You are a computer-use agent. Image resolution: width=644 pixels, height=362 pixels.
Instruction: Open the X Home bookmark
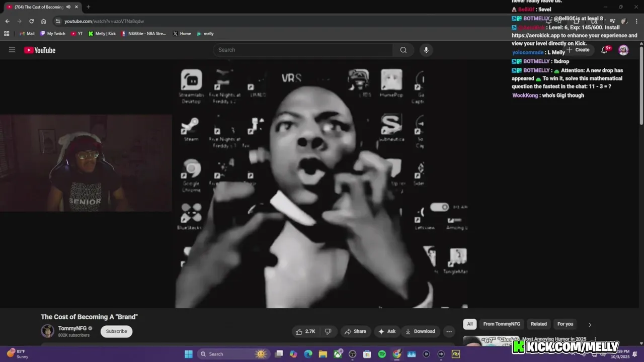(182, 34)
